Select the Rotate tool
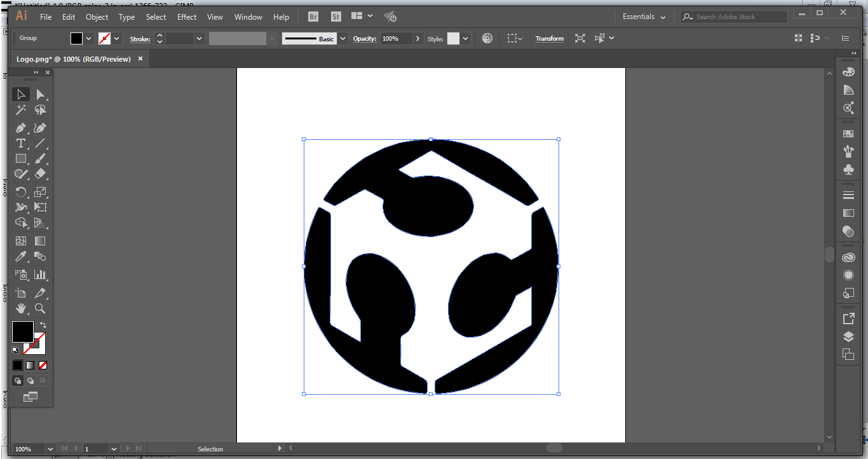This screenshot has width=868, height=459. tap(21, 192)
